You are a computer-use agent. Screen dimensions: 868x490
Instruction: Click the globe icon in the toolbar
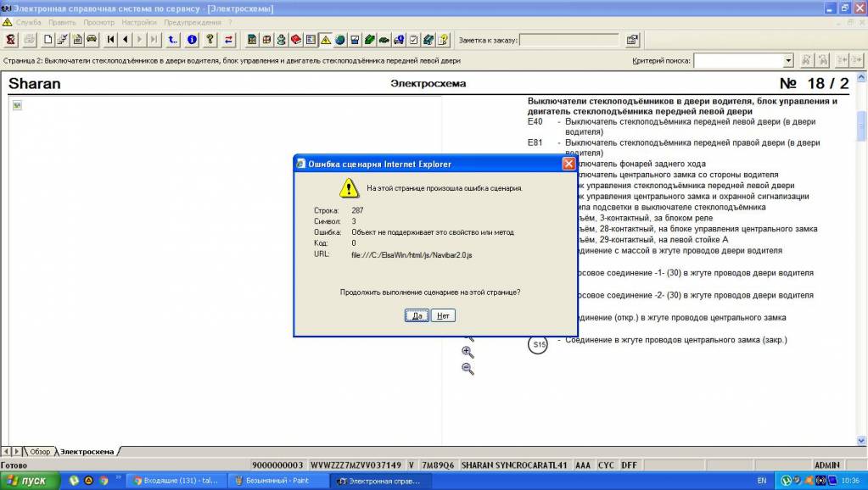click(339, 39)
